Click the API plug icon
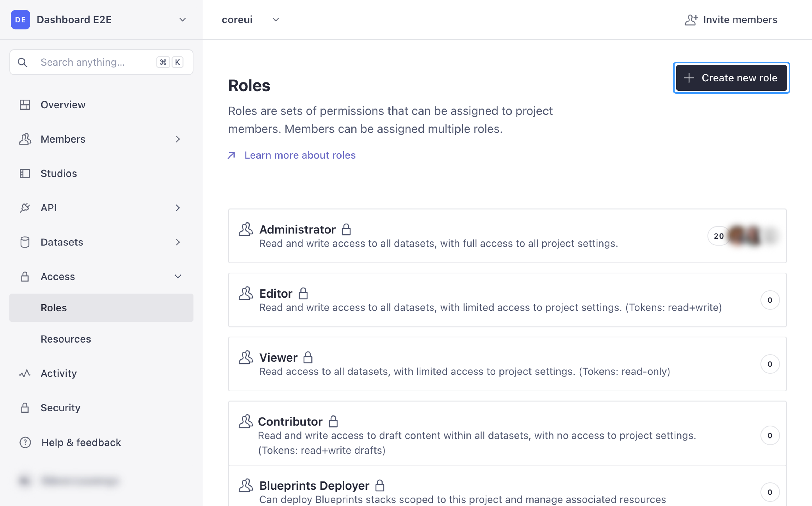The image size is (812, 506). 25,208
